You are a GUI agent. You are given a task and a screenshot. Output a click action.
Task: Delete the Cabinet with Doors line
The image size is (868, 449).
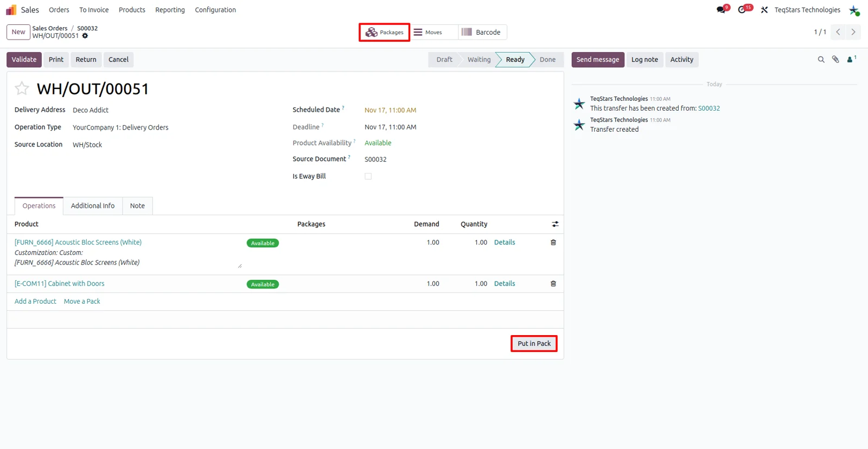pyautogui.click(x=553, y=284)
